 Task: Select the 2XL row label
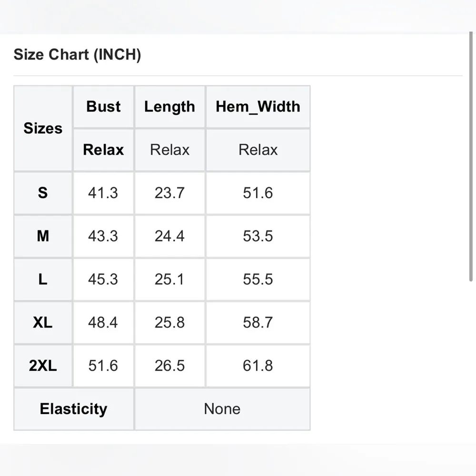[x=43, y=366]
